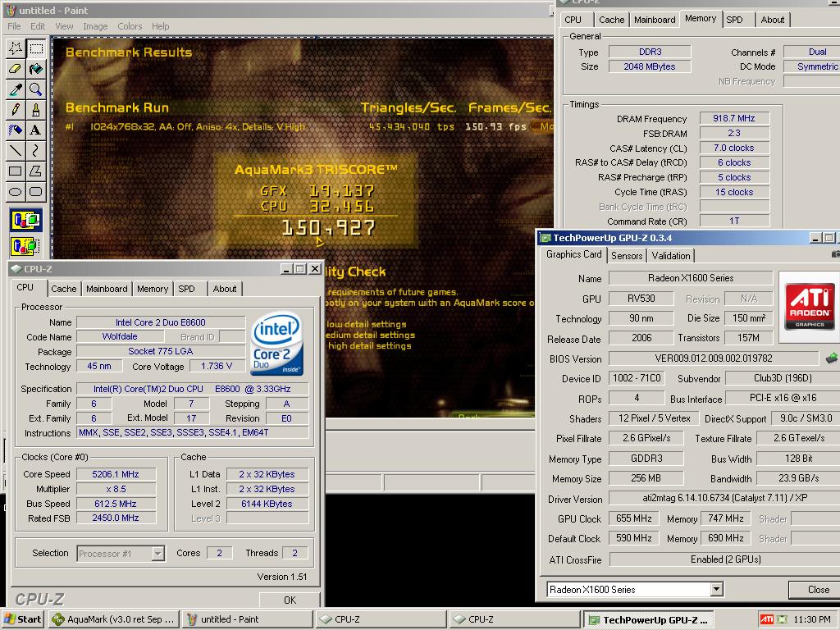
Task: Click OK button in CPU-Z window
Action: (290, 600)
